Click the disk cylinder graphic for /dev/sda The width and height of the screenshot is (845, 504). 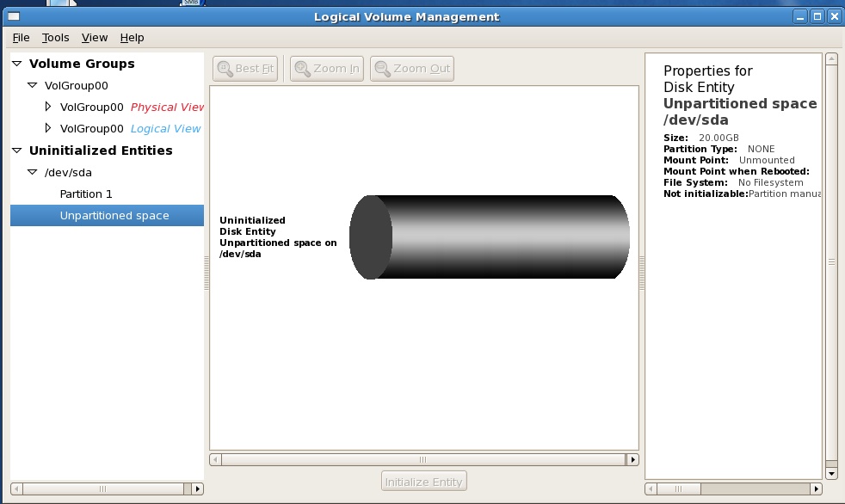coord(490,237)
